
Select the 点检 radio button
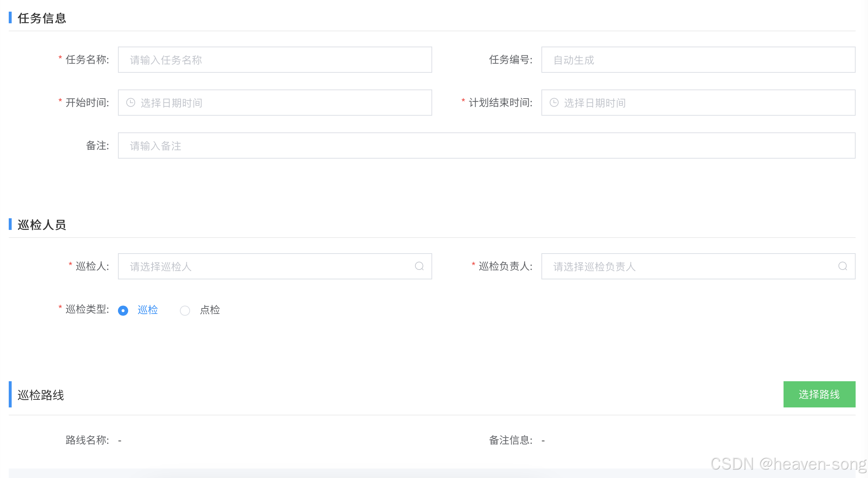pos(185,310)
